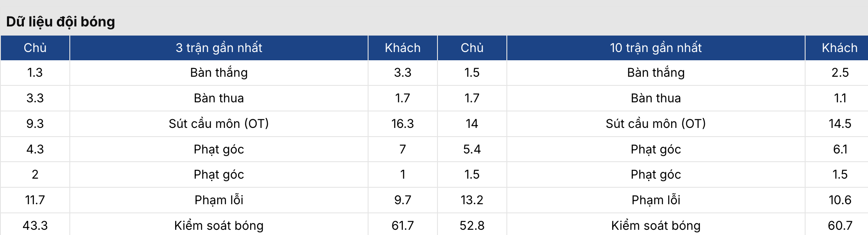Select "Sút cầu môn (OT)" under 3 trận gần nhất
The image size is (868, 235).
tap(219, 124)
